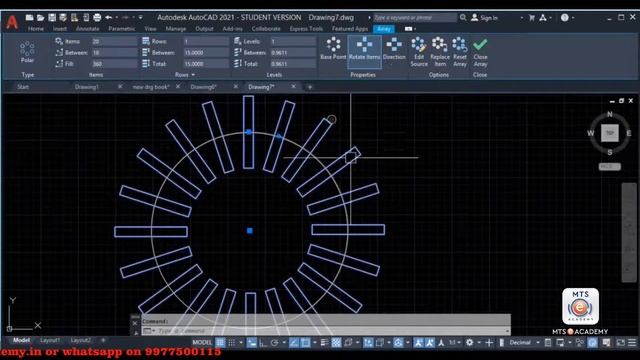
Task: Toggle object snap in status bar
Action: tap(305, 342)
